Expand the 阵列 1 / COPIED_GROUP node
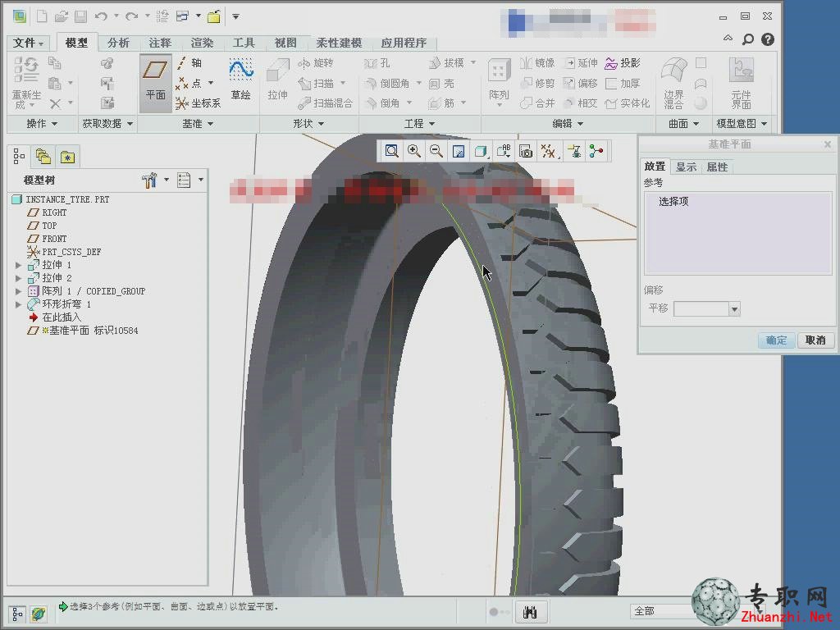The height and width of the screenshot is (630, 840). click(19, 291)
